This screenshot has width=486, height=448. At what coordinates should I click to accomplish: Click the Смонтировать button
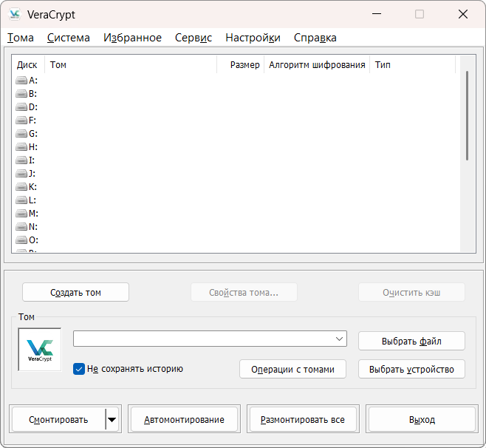(58, 419)
